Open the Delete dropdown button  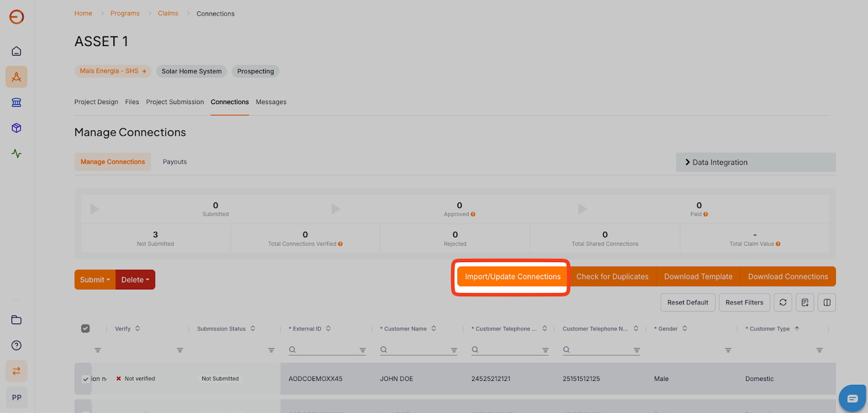click(x=135, y=279)
